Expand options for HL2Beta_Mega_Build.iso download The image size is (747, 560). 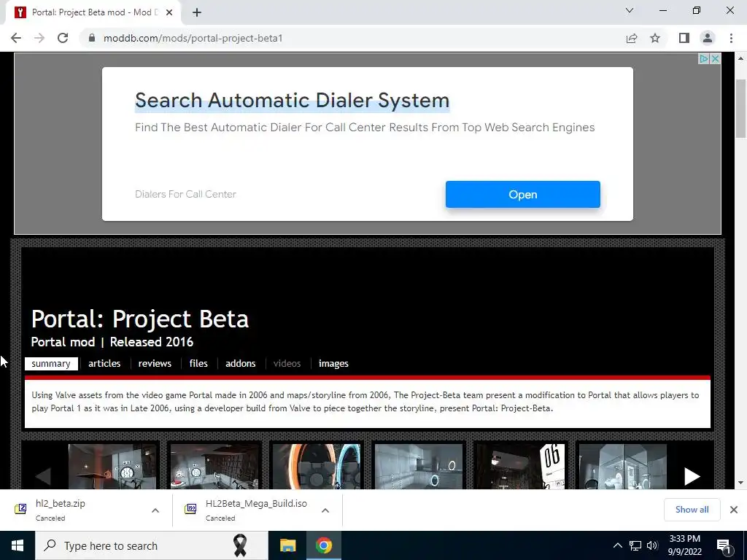325,510
